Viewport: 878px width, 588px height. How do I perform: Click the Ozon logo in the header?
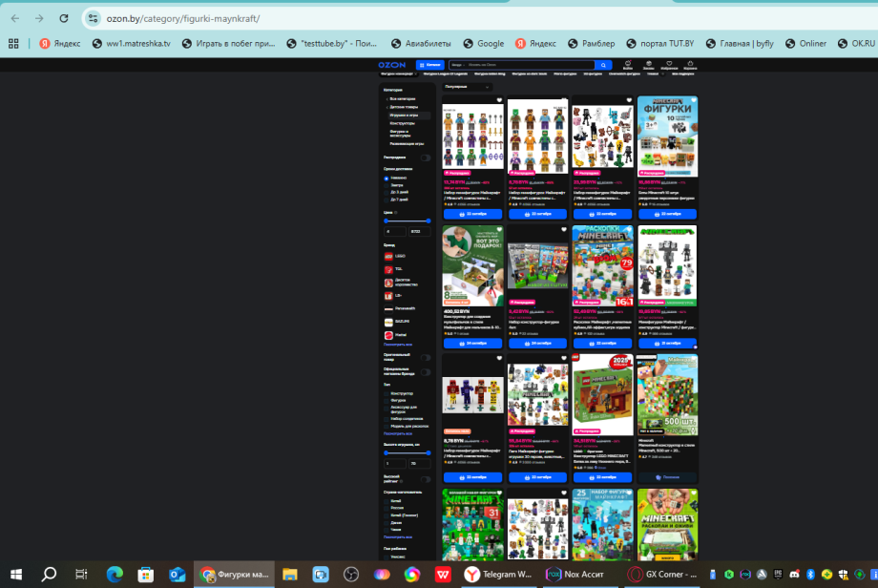pos(393,65)
